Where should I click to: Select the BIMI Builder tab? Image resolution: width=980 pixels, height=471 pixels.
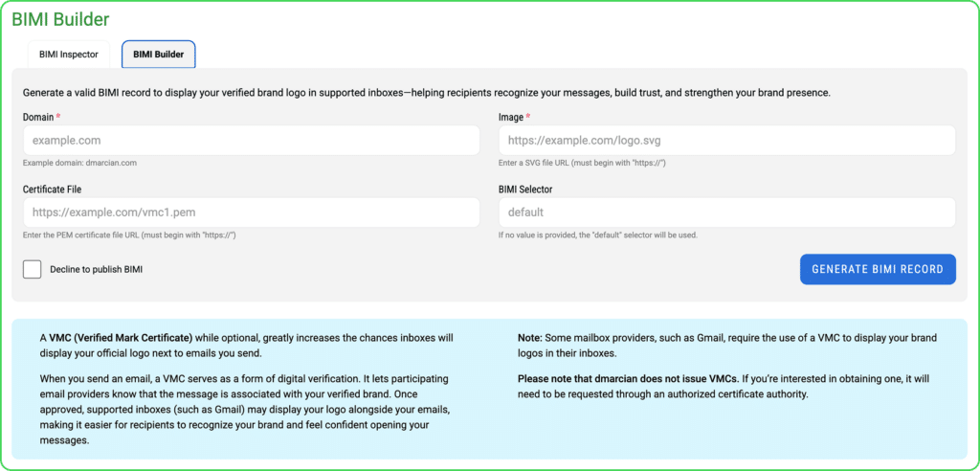pos(158,55)
